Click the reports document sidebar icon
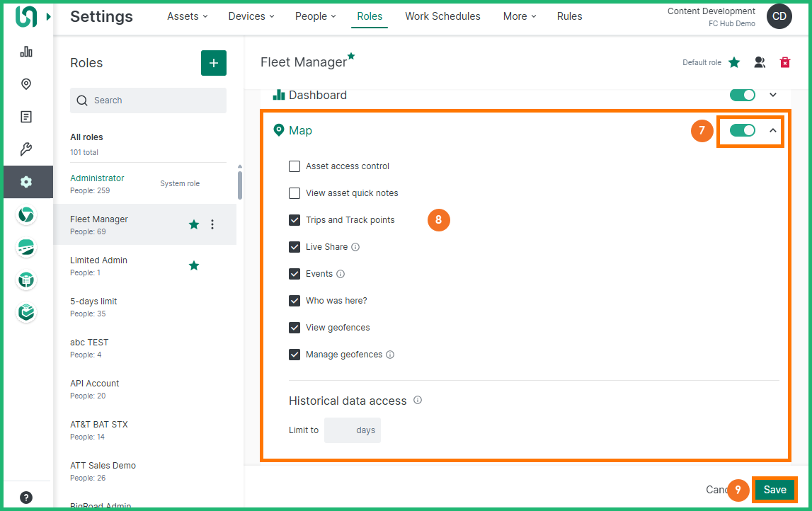The image size is (812, 511). click(x=26, y=117)
